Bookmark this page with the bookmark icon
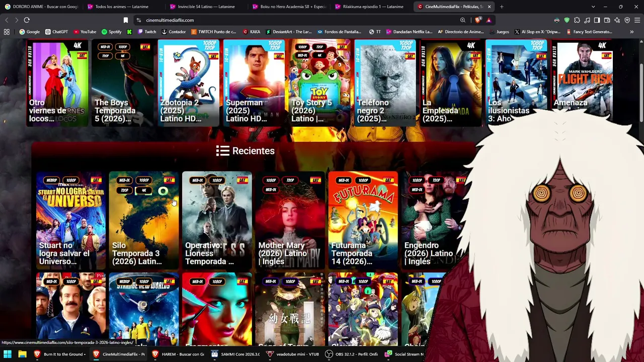This screenshot has width=644, height=362. point(126,20)
